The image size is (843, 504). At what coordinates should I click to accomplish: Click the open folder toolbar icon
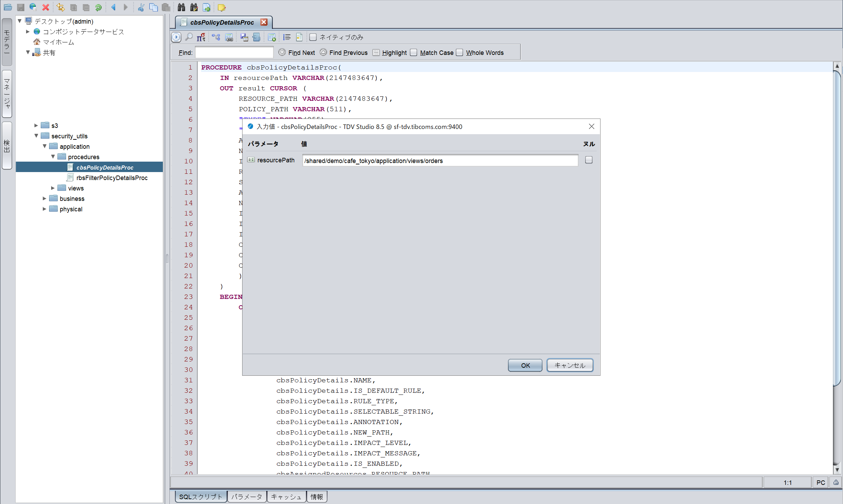point(8,7)
